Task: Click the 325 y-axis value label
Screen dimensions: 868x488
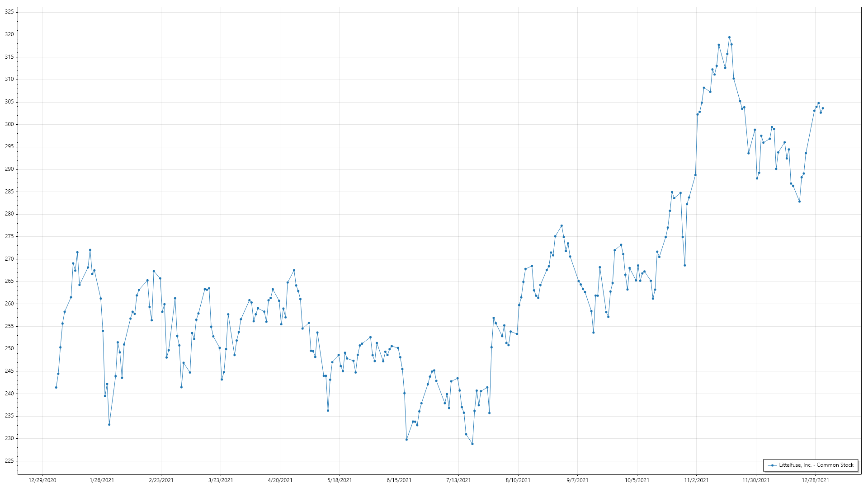Action: (9, 12)
